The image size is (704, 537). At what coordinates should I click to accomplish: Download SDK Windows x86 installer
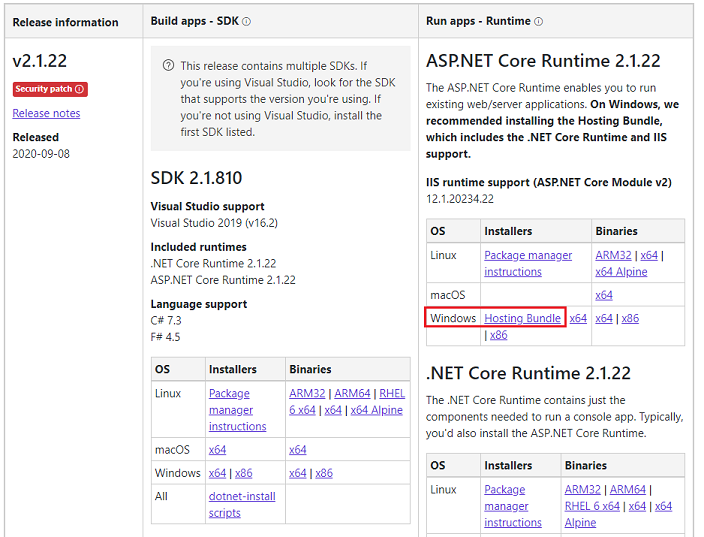point(243,473)
